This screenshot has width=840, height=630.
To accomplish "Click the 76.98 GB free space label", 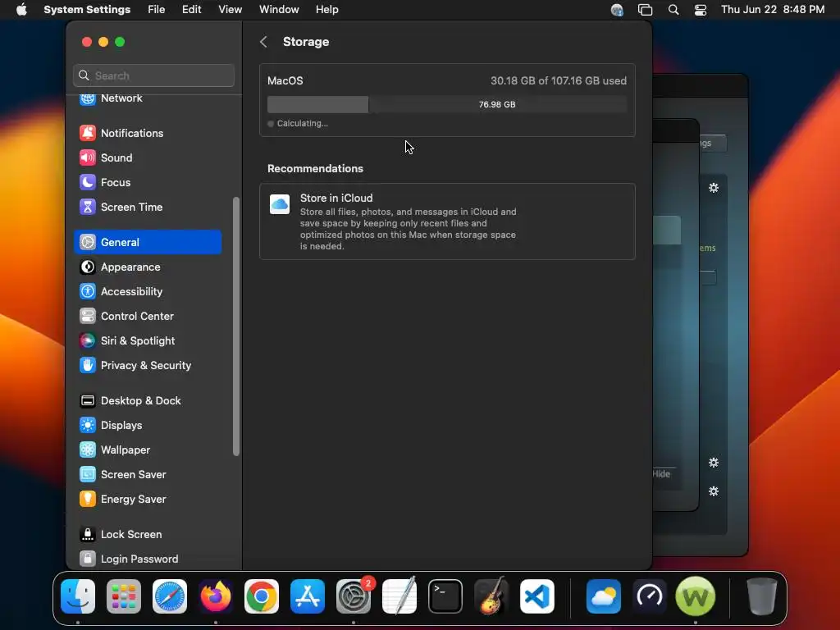I will (497, 104).
